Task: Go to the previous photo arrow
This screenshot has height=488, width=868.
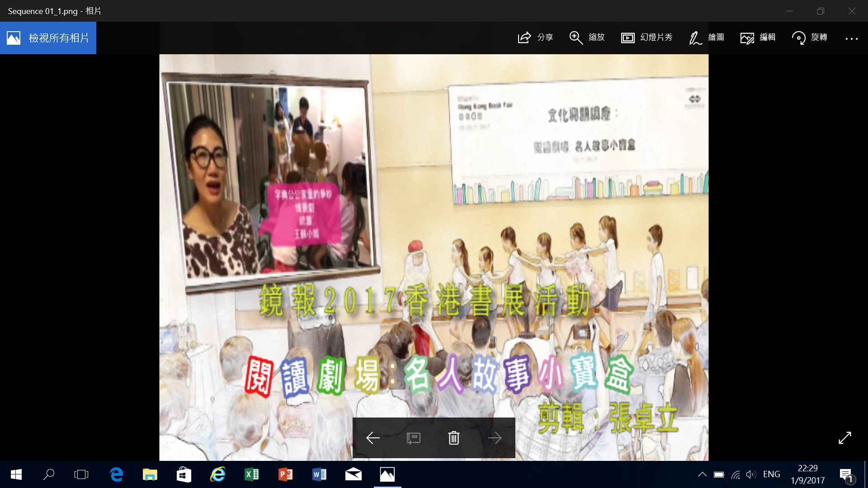Action: 373,438
